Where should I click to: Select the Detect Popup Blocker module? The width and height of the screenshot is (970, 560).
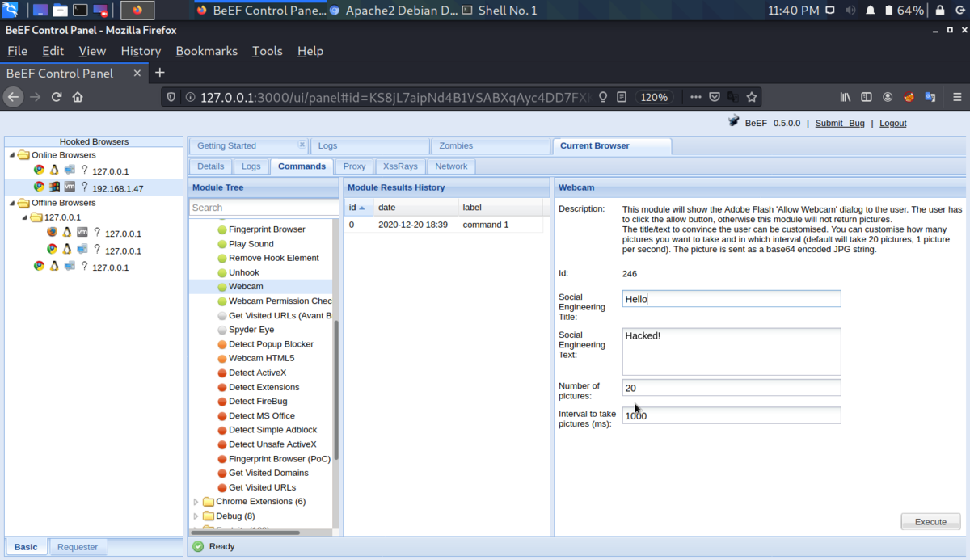pyautogui.click(x=271, y=344)
